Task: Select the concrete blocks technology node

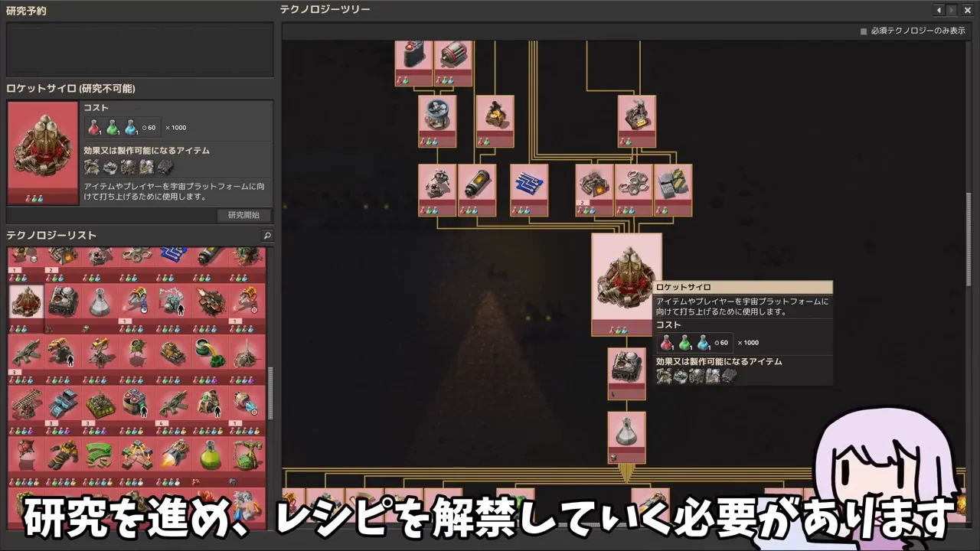Action: click(x=673, y=190)
